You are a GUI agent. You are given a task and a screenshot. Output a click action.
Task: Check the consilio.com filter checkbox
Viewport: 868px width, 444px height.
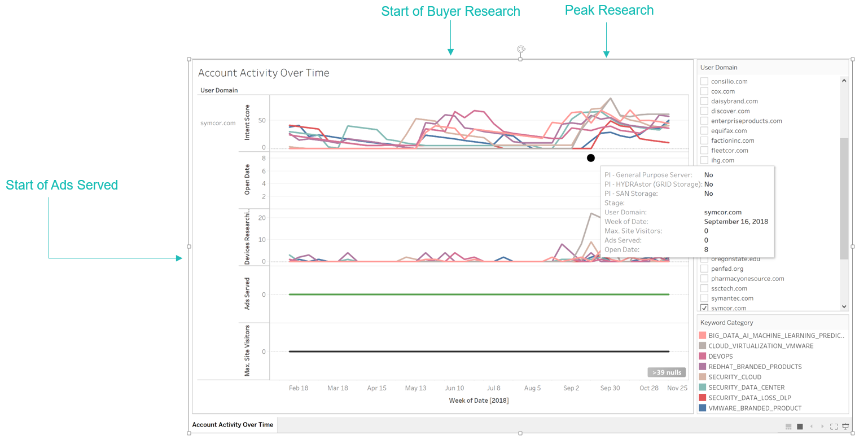704,81
